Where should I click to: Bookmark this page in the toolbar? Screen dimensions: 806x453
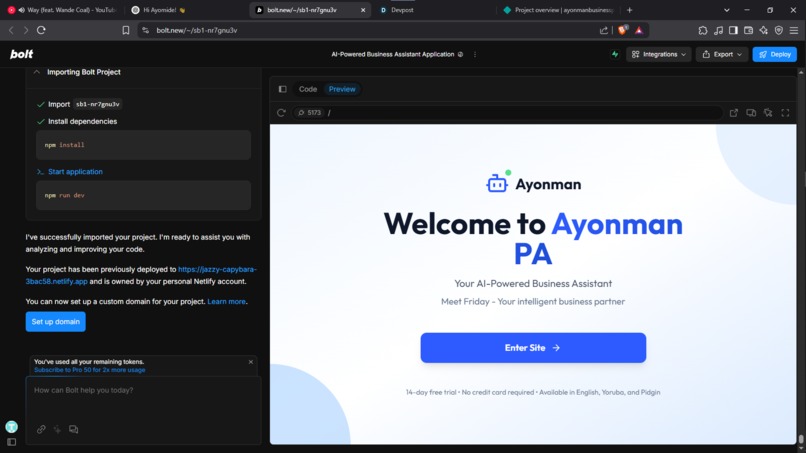(x=126, y=30)
